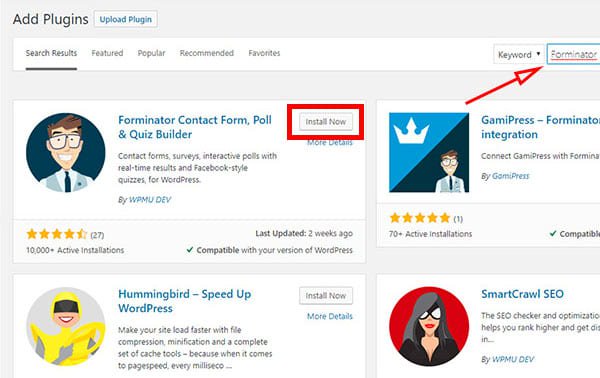Open the Search Results tab
The height and width of the screenshot is (378, 600).
pos(51,53)
